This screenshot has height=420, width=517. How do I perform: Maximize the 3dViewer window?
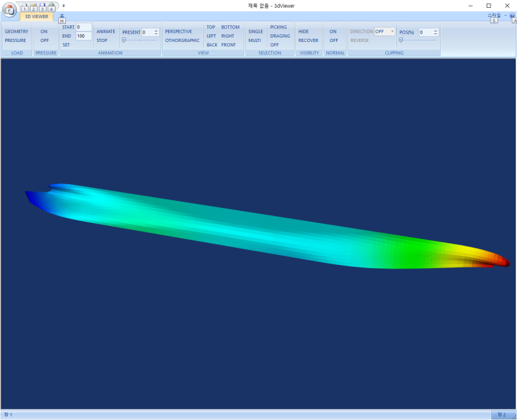(489, 6)
